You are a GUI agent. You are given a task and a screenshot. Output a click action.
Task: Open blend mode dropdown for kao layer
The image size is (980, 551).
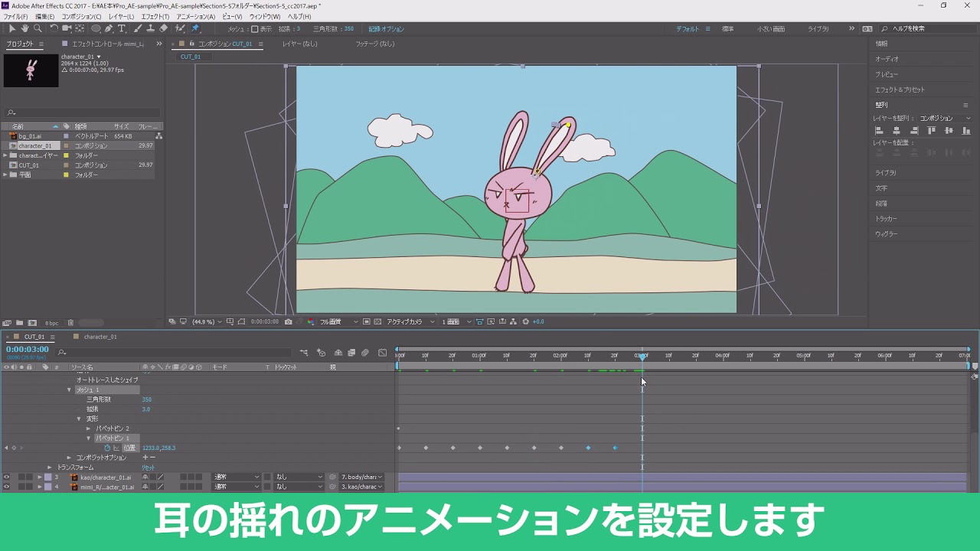click(237, 477)
